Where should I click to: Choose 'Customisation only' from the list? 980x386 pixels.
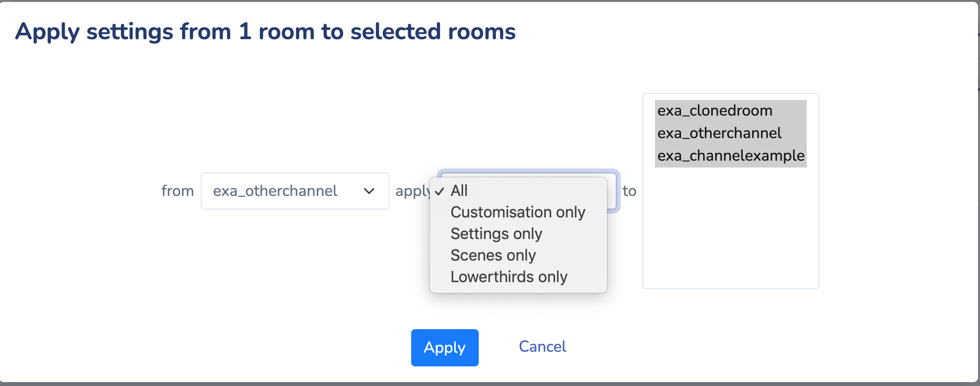tap(518, 212)
